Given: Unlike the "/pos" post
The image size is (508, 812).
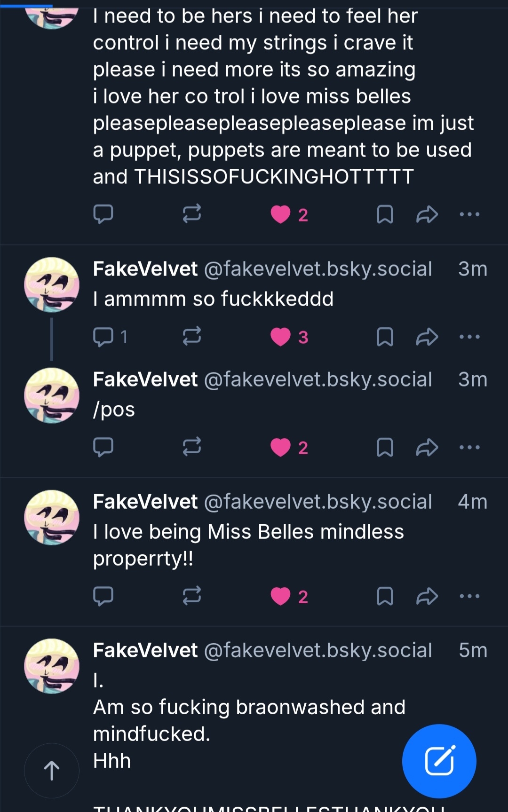Looking at the screenshot, I should pos(281,447).
